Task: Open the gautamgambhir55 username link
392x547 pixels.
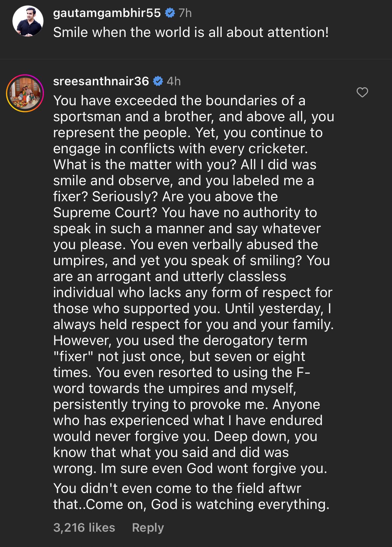Action: click(x=107, y=13)
